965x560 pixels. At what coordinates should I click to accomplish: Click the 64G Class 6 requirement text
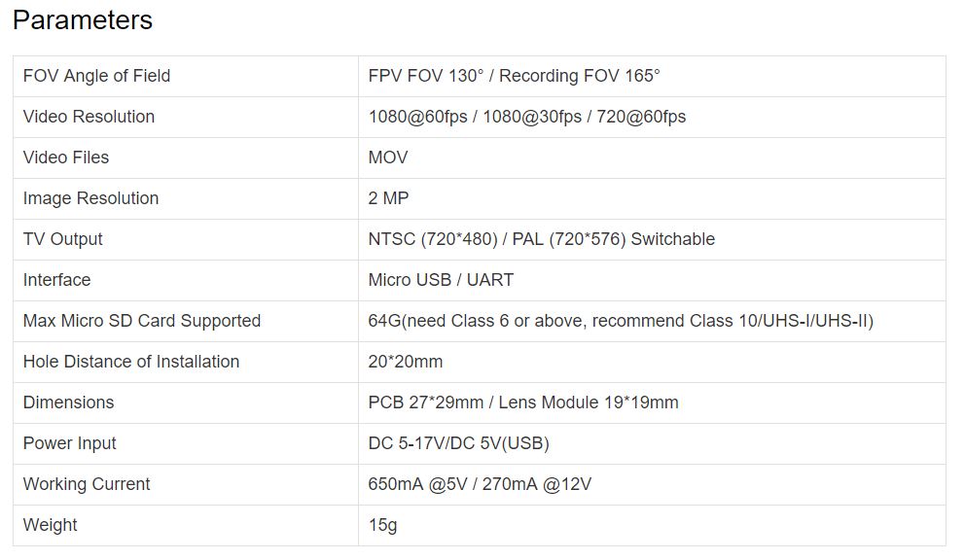621,321
